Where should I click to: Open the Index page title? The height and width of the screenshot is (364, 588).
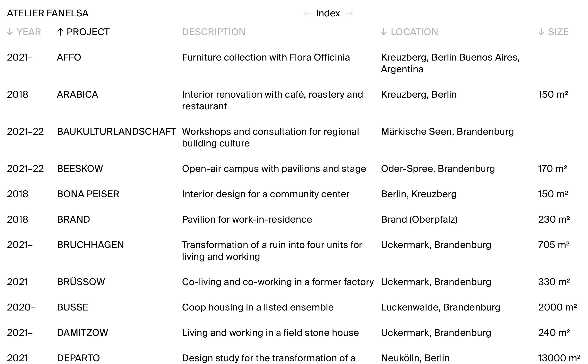coord(328,13)
